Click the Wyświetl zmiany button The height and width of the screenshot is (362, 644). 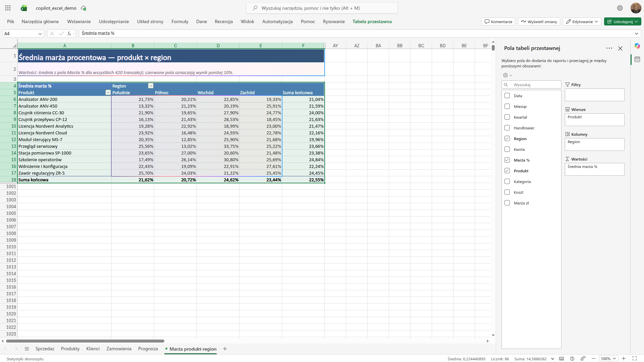coord(539,21)
